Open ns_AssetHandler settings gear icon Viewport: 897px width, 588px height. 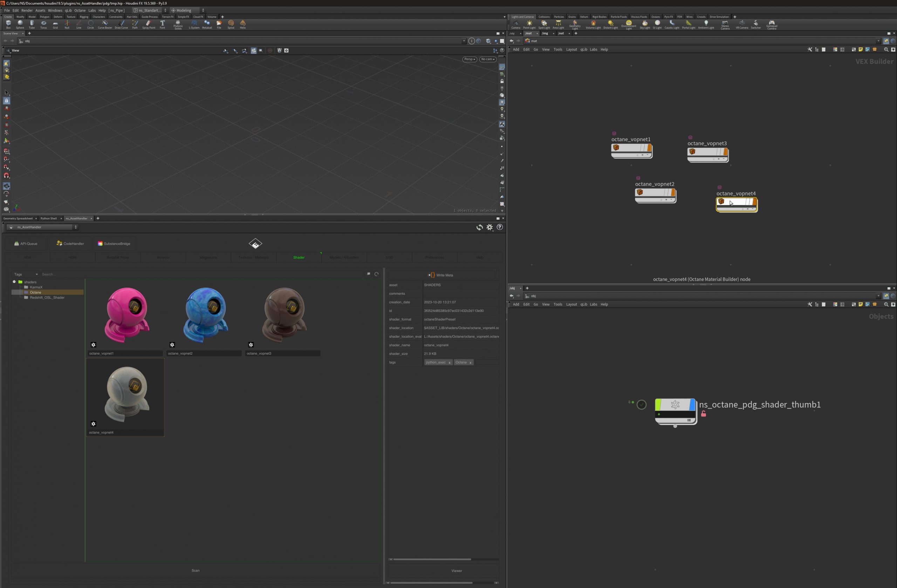489,227
